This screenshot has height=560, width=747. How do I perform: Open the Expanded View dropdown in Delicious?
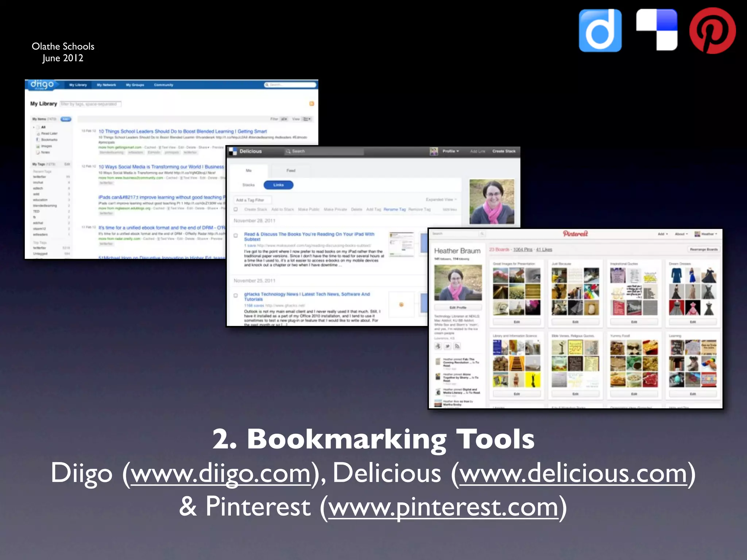click(x=441, y=199)
